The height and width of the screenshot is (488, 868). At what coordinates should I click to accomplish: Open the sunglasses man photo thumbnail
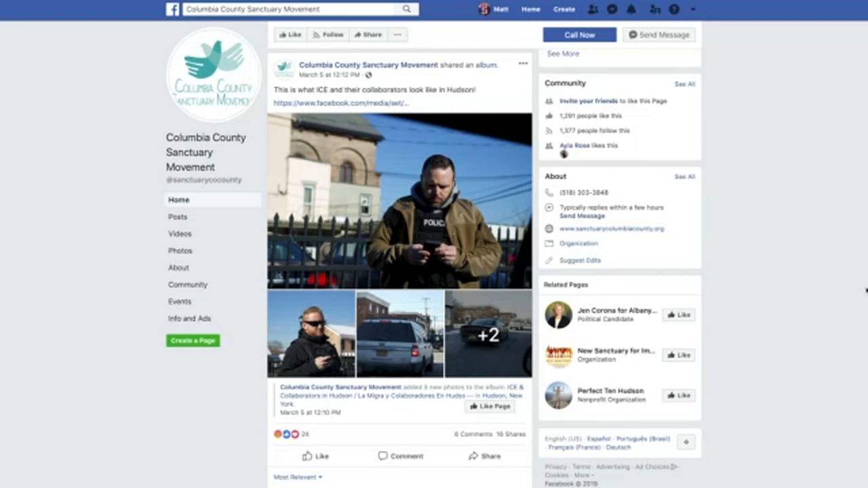click(x=311, y=333)
